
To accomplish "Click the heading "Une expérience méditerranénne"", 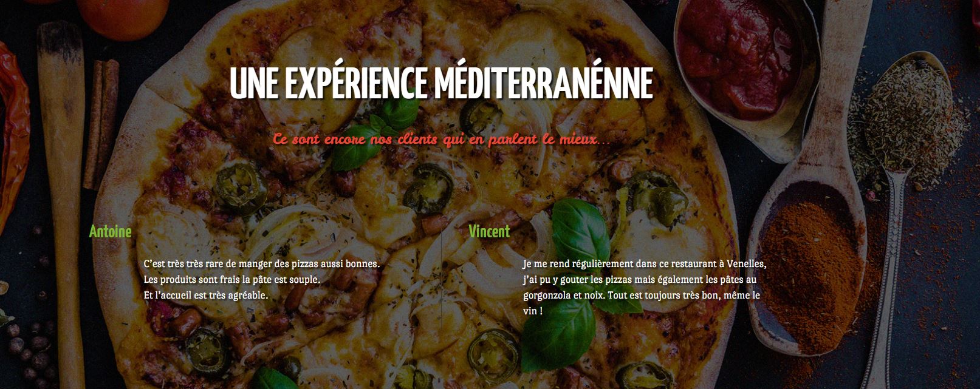I will click(441, 83).
